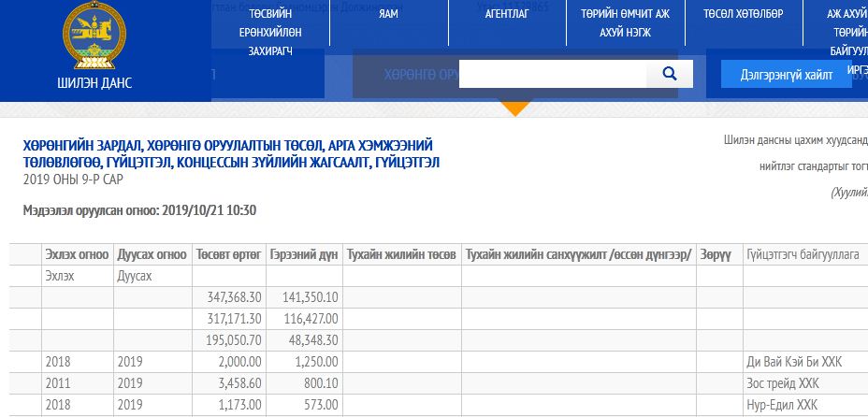Image resolution: width=868 pixels, height=417 pixels.
Task: Click the ШИЛЭН ДАНС site title
Action: click(x=94, y=82)
